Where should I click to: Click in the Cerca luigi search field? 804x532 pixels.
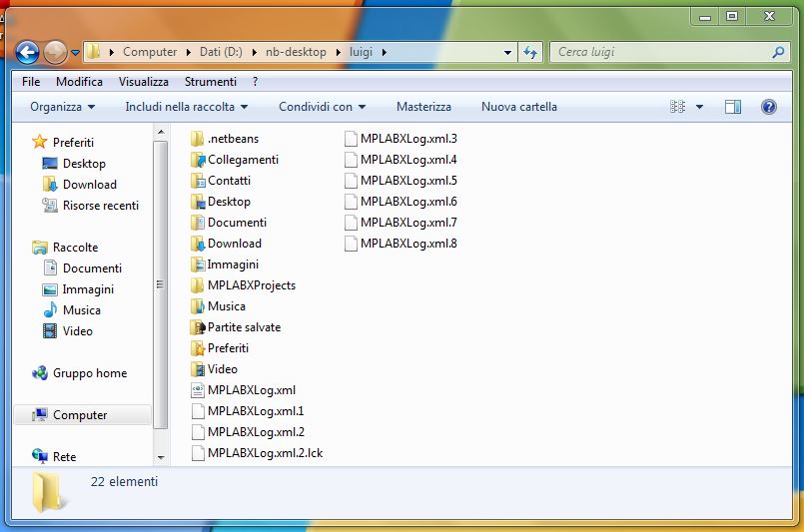point(659,52)
